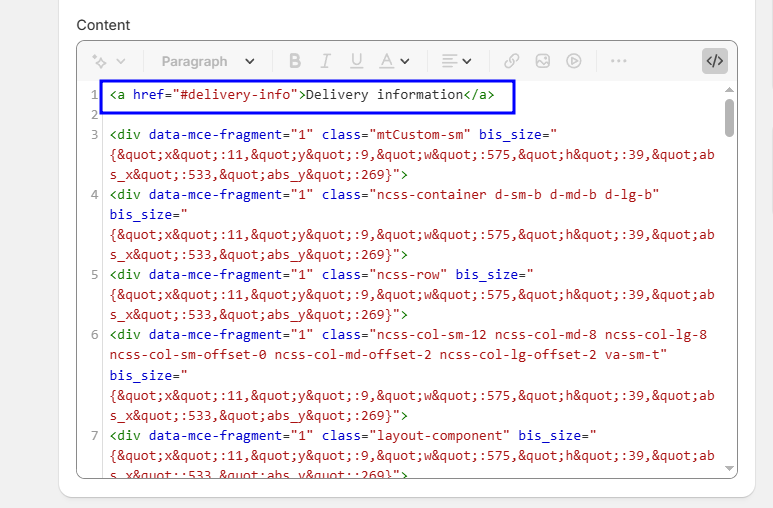Toggle bold formatting
This screenshot has height=508, width=773.
(295, 61)
